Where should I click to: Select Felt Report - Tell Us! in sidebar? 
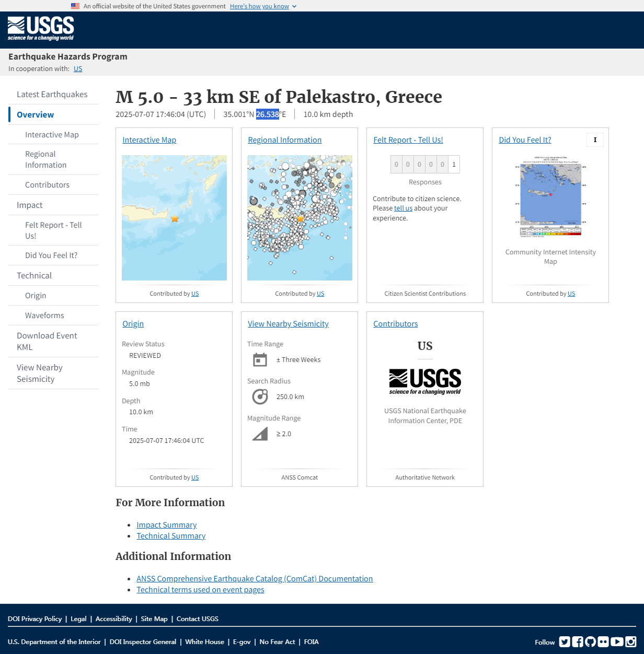click(53, 230)
